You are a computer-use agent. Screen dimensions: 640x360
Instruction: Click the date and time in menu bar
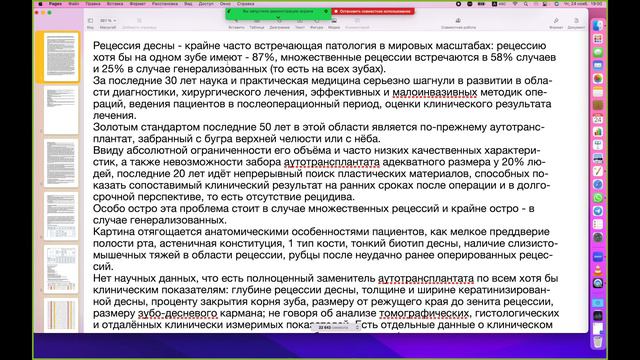[583, 4]
